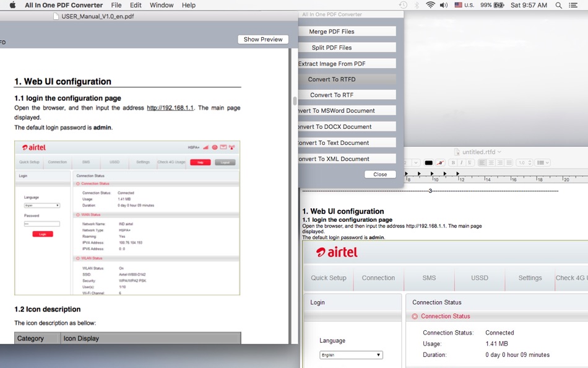Viewport: 588px width, 368px height.
Task: Open the font size dropdown in TextEdit
Action: [x=415, y=162]
